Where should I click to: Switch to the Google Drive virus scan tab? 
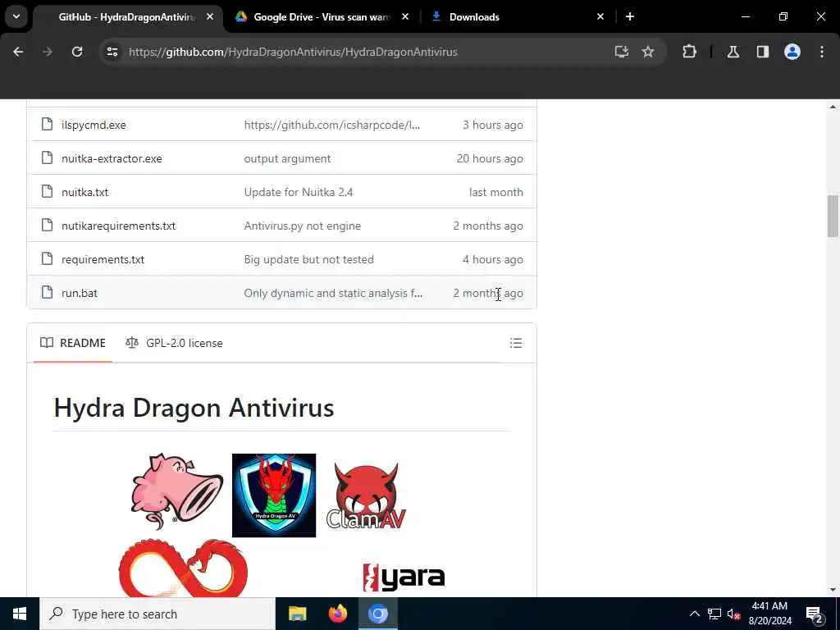(322, 17)
